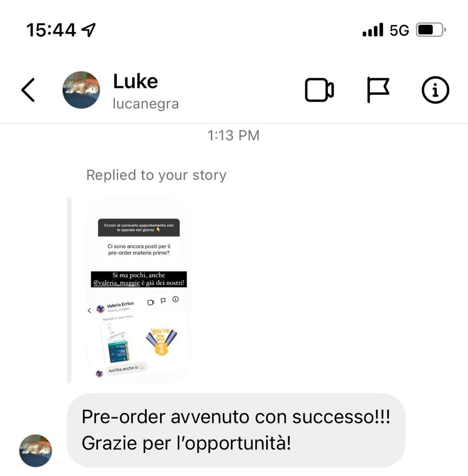Open the replied story preview image
468x476 pixels.
coord(139,290)
